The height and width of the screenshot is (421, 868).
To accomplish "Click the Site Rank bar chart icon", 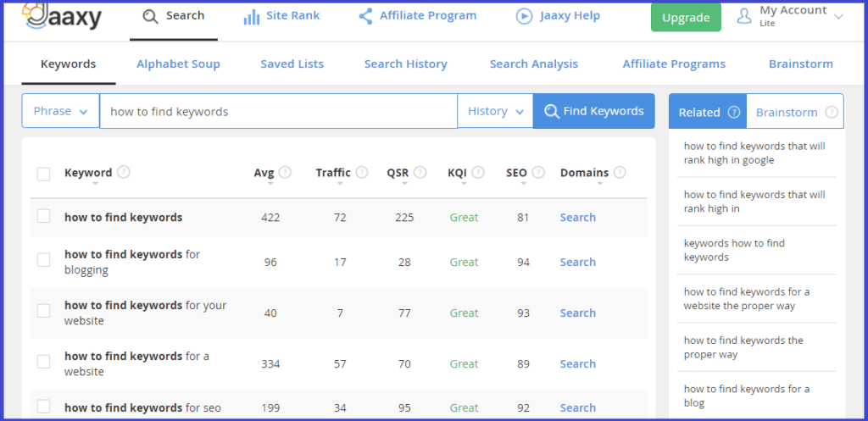I will point(251,17).
